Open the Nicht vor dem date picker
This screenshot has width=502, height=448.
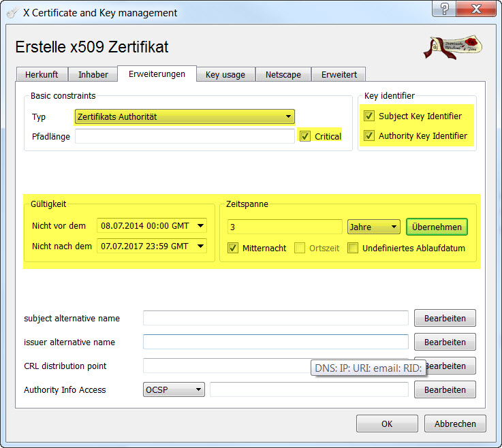[200, 226]
